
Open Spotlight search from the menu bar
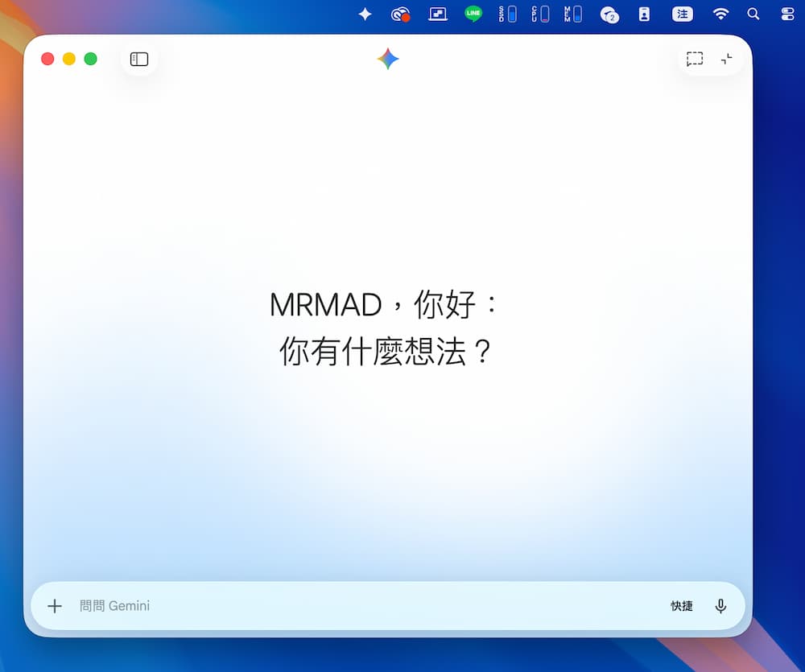[x=753, y=14]
